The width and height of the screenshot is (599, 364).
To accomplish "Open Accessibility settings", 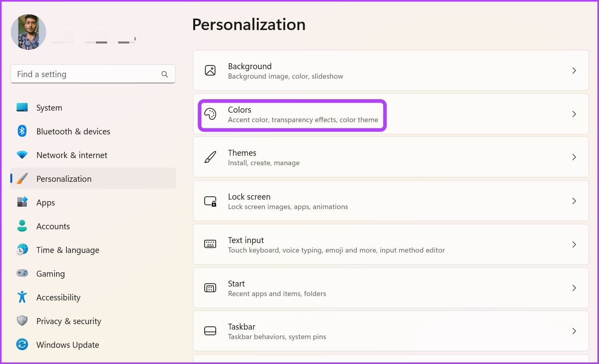I will pos(93,297).
